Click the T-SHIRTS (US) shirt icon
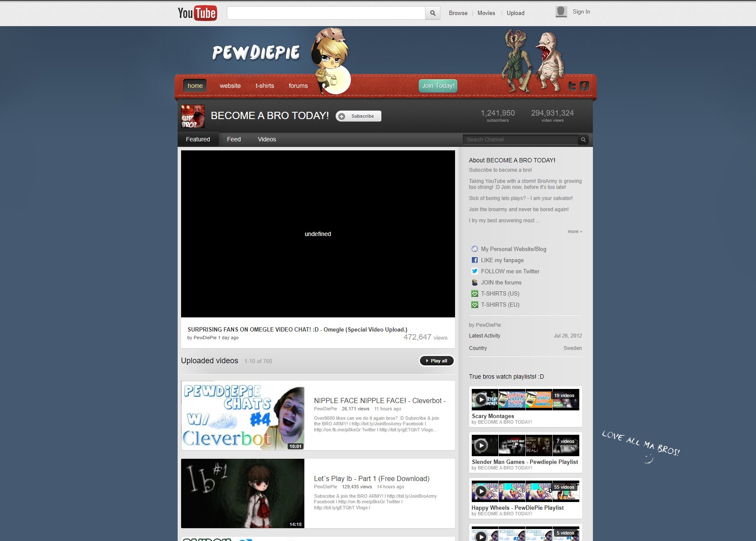The image size is (756, 541). click(x=474, y=293)
